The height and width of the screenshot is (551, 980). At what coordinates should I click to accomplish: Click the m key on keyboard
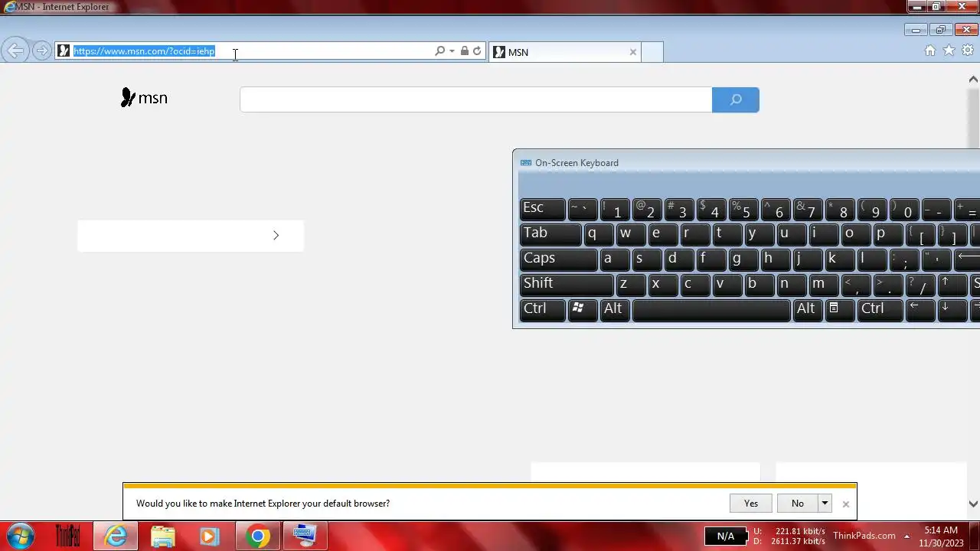(x=823, y=284)
